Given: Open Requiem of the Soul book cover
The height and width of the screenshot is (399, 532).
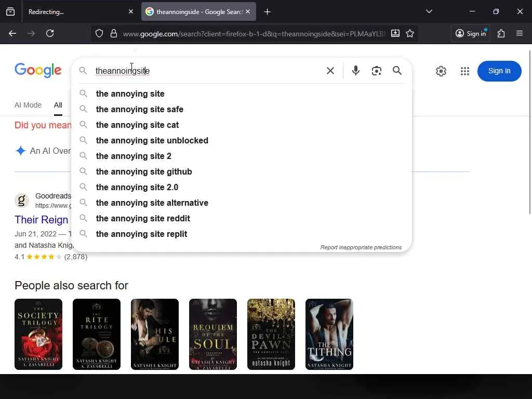Looking at the screenshot, I should (213, 334).
